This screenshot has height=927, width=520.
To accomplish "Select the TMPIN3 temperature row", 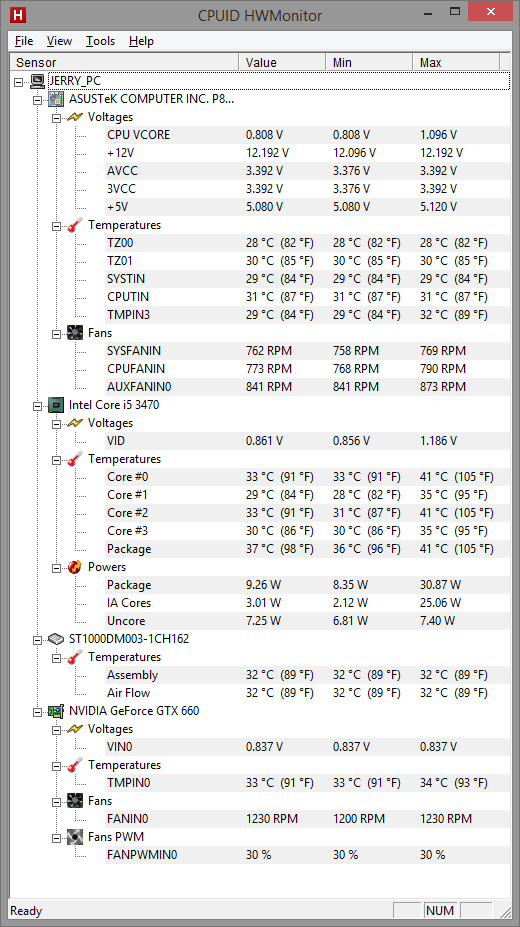I will coord(307,315).
